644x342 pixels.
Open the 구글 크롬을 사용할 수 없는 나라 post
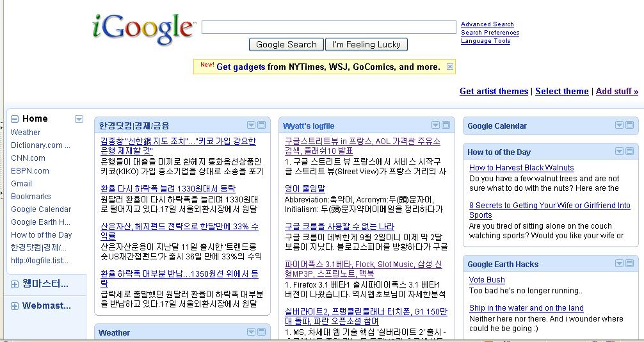340,227
